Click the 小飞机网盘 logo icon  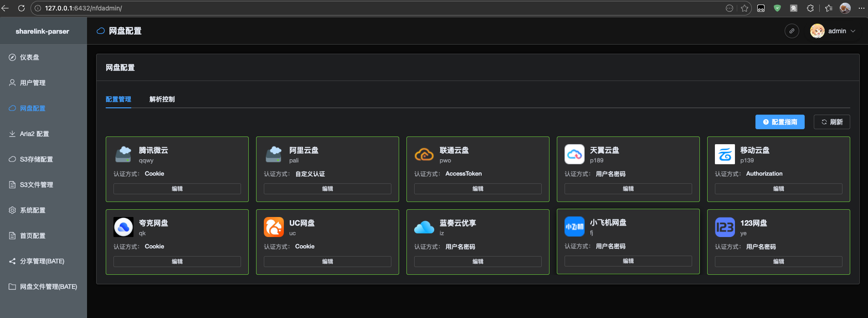tap(574, 227)
